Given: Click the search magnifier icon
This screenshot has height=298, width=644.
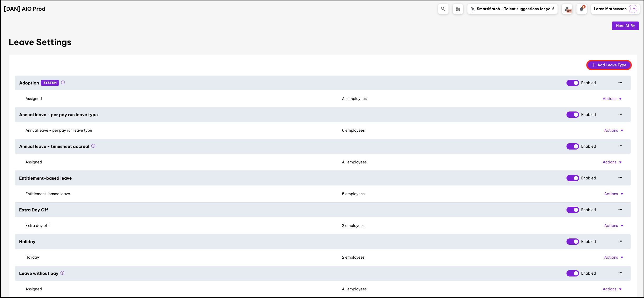Looking at the screenshot, I should pos(443,9).
